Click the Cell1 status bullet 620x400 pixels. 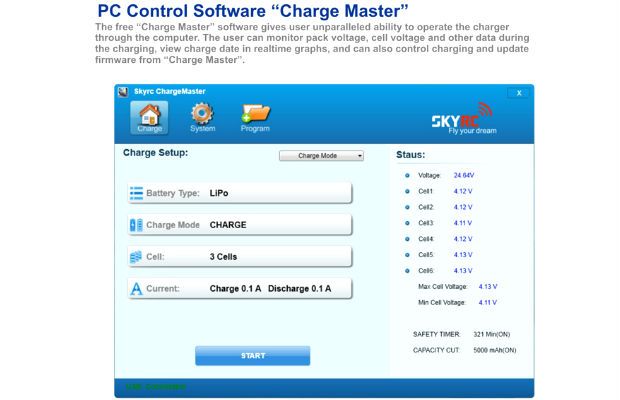pyautogui.click(x=407, y=191)
